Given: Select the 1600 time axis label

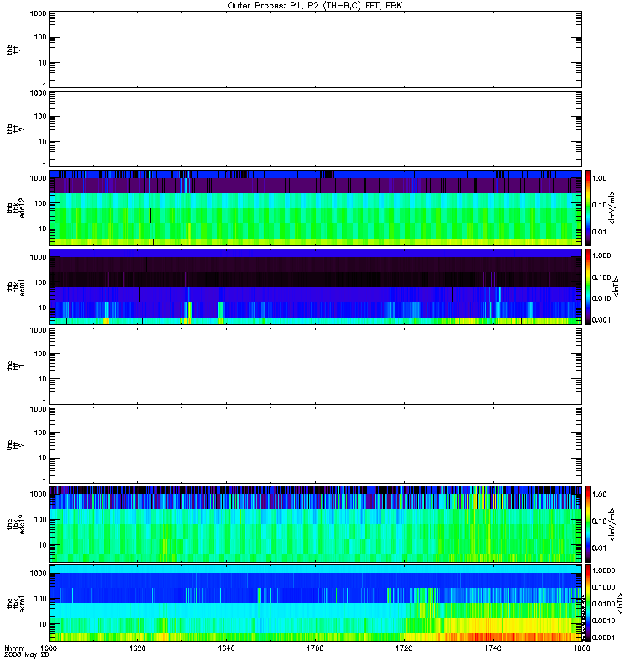Looking at the screenshot, I should pos(48,648).
